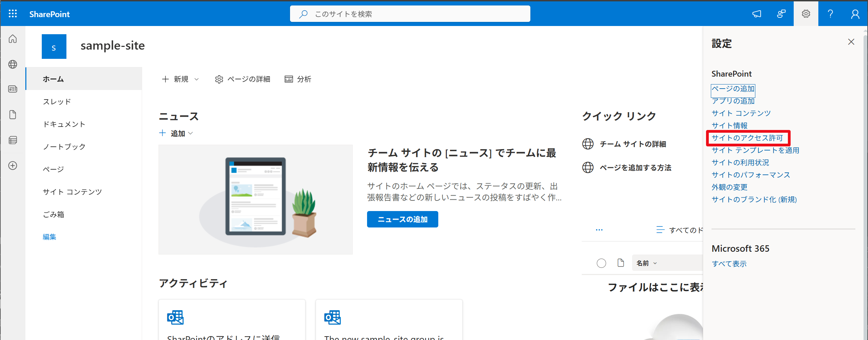
Task: Click the people network icon in header
Action: point(781,14)
